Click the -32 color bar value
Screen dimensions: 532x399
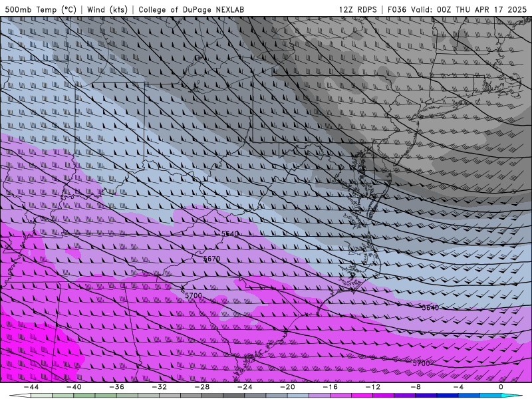click(x=159, y=387)
